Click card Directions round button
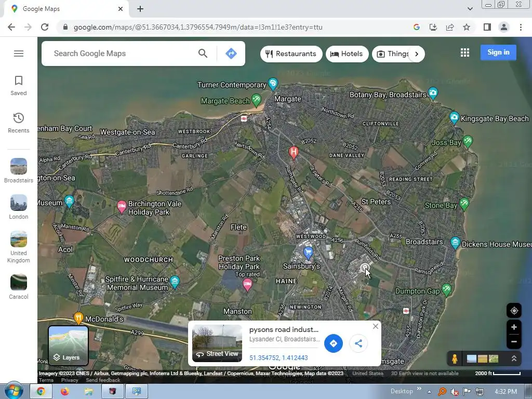Screen dimensions: 532x399 (x=333, y=343)
